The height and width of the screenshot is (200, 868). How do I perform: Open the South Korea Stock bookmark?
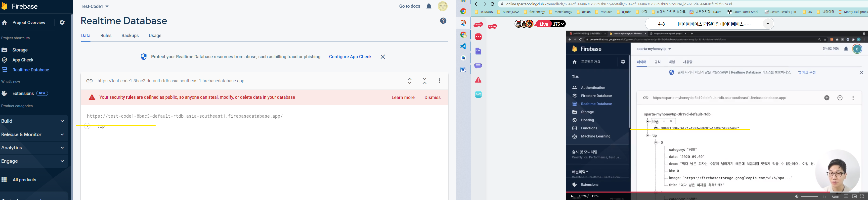pos(744,12)
